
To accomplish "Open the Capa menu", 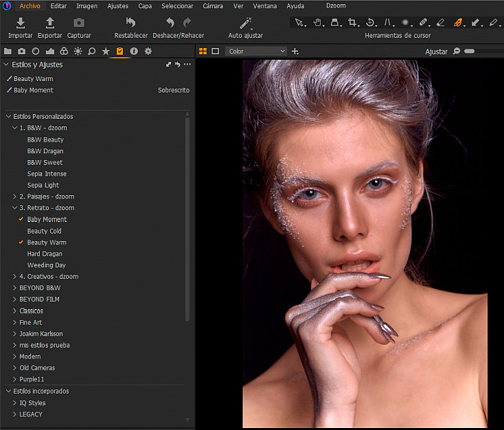I will click(x=145, y=5).
